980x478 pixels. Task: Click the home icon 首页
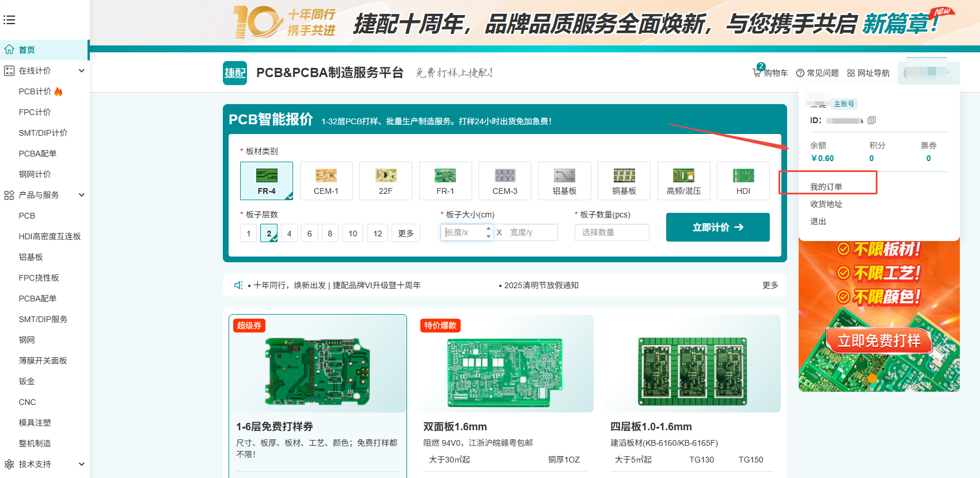10,50
